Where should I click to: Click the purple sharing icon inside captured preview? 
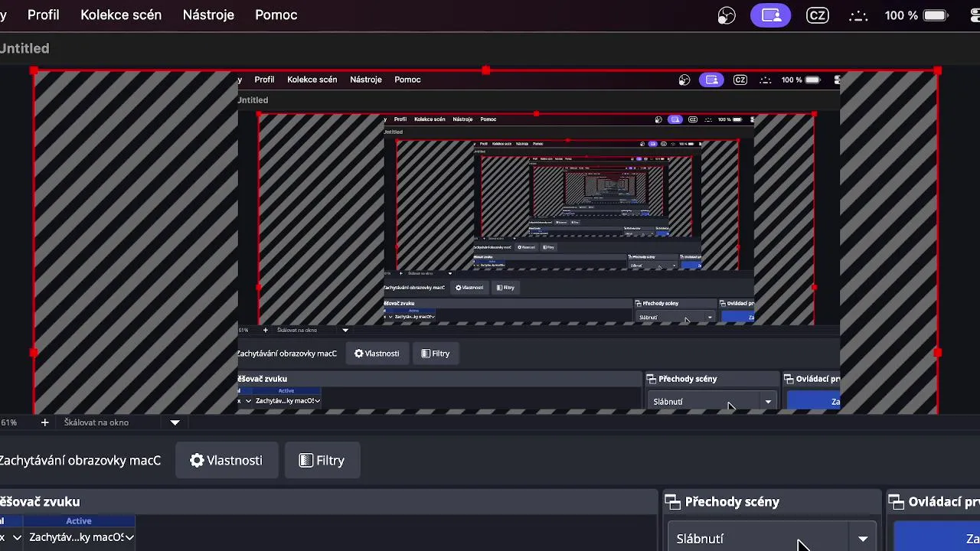tap(711, 80)
